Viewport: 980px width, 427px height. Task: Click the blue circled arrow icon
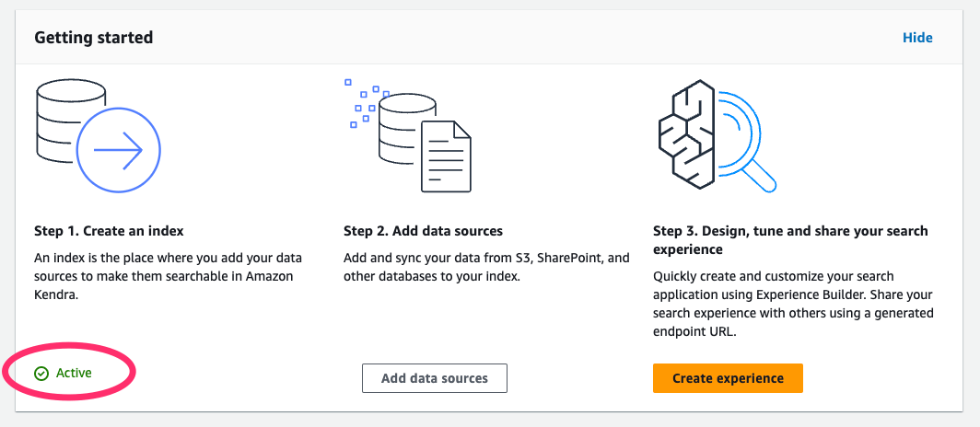119,149
